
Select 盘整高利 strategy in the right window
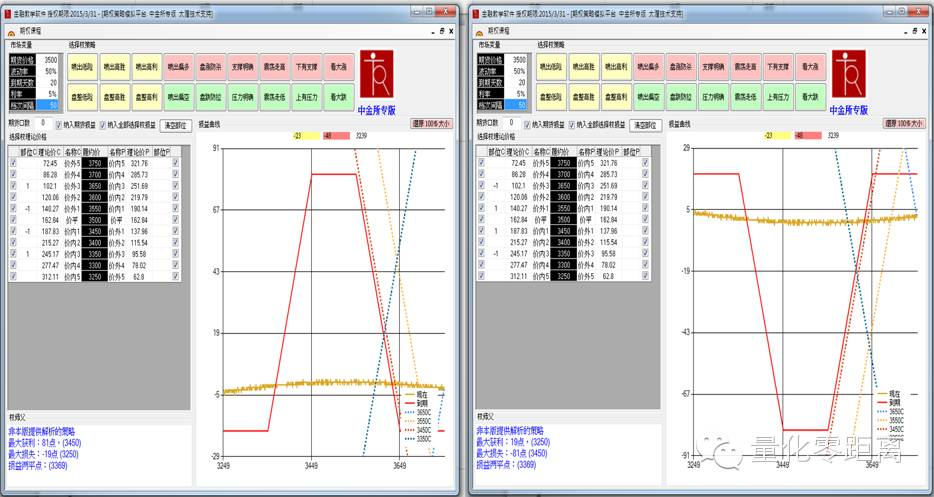(x=617, y=97)
